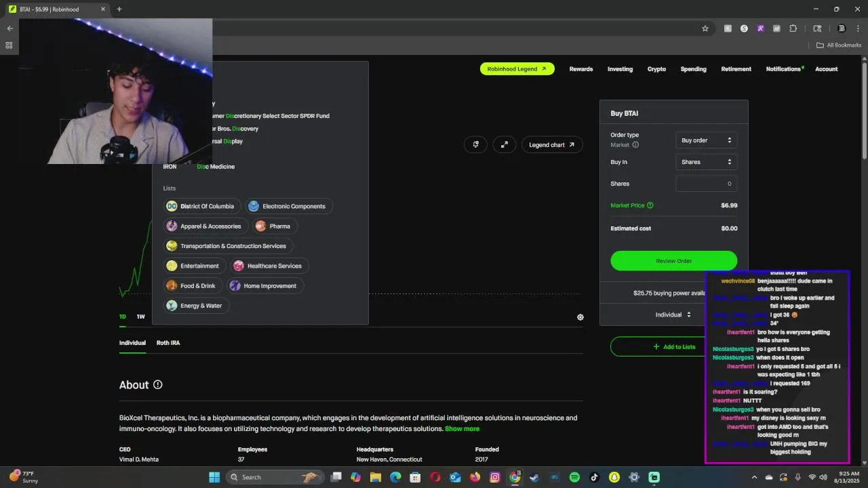Open the white S extension icon
Image resolution: width=868 pixels, height=488 pixels.
coord(744,28)
